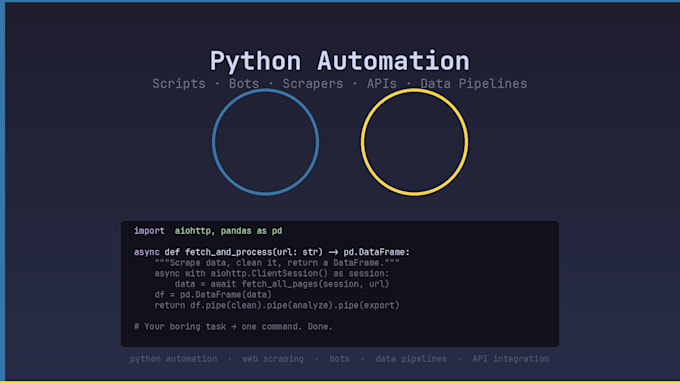Click the 'python automation' footer tag
The width and height of the screenshot is (680, 383).
pyautogui.click(x=173, y=359)
